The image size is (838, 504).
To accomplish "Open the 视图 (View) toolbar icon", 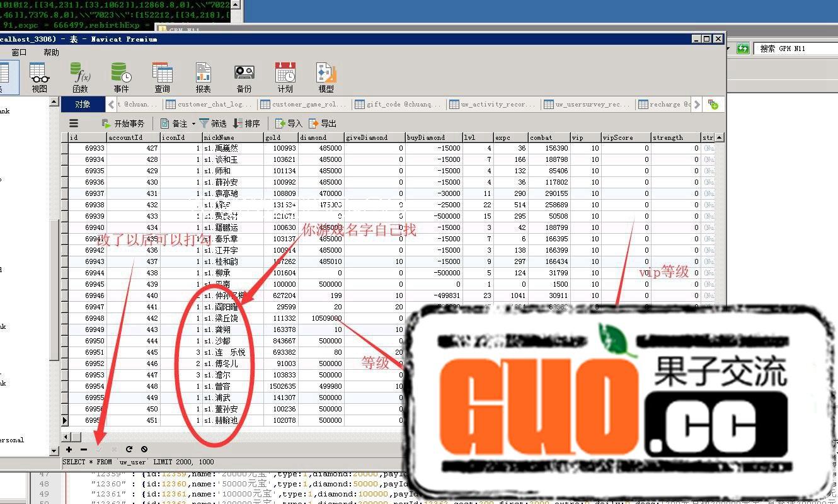I will tap(39, 77).
